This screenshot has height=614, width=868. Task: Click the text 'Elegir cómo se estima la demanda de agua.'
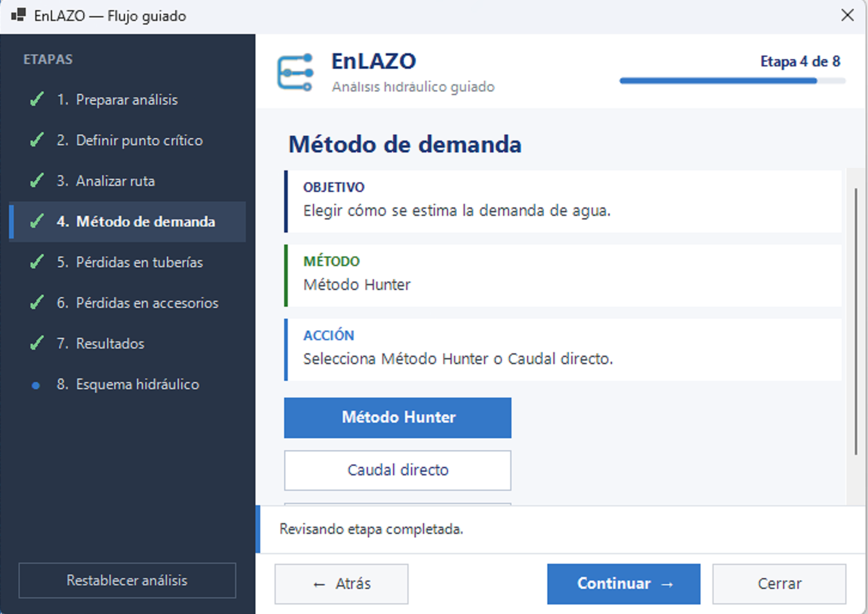[457, 210]
